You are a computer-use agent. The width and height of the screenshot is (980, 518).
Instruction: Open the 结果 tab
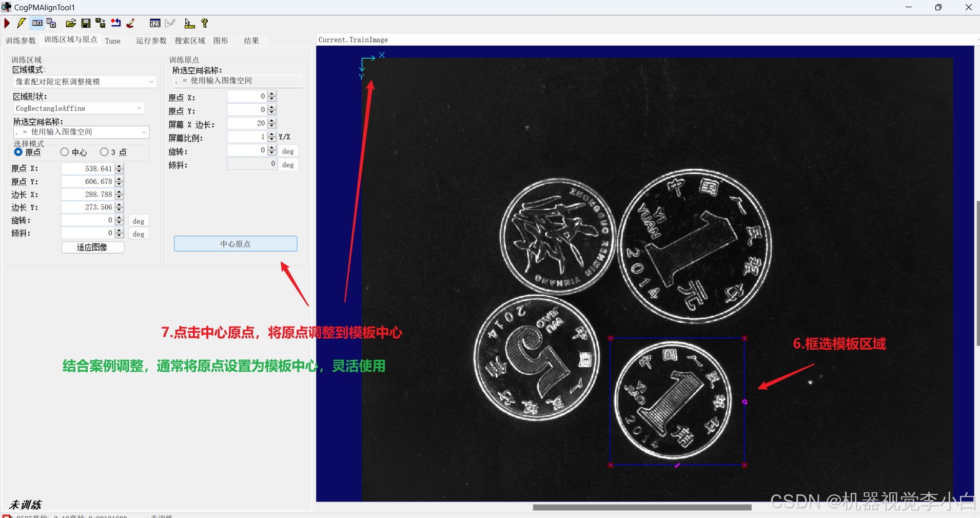click(x=251, y=41)
